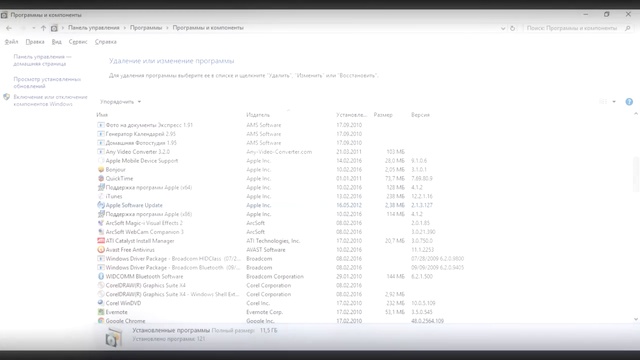Select Windows Driver Package Broadcom HIDClass row

point(169,258)
